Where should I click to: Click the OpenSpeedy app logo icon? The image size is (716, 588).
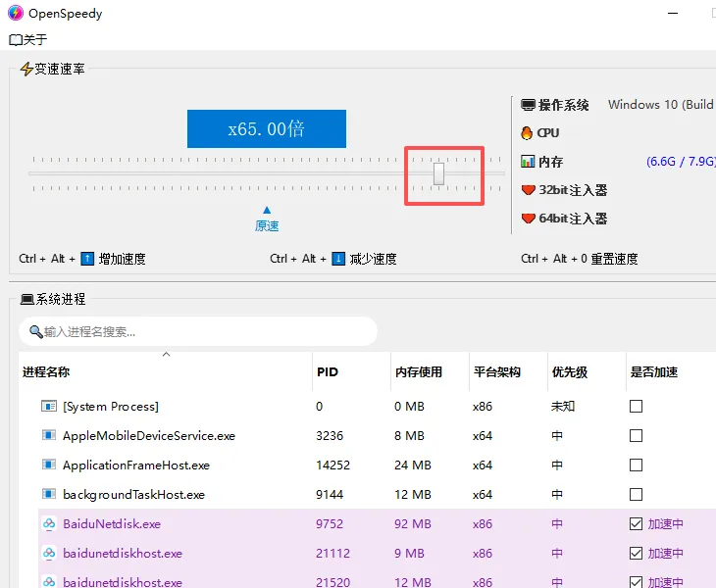tap(15, 13)
